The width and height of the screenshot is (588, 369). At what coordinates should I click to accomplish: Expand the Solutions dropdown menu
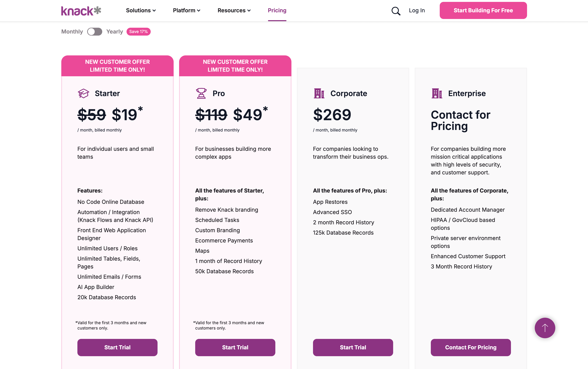coord(141,10)
